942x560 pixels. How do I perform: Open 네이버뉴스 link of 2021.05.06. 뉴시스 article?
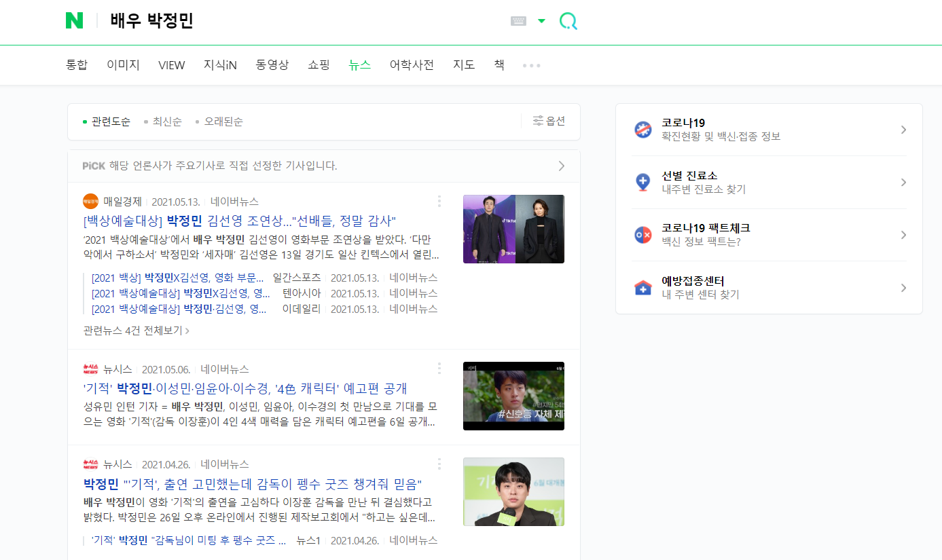click(x=225, y=369)
